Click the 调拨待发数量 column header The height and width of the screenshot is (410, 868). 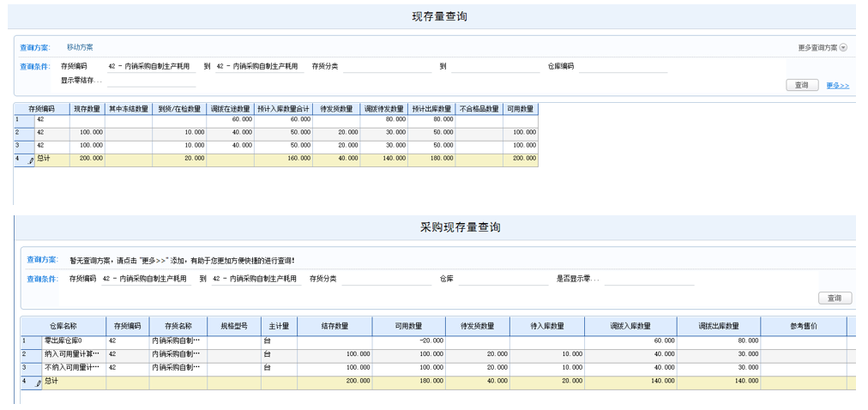coord(383,109)
